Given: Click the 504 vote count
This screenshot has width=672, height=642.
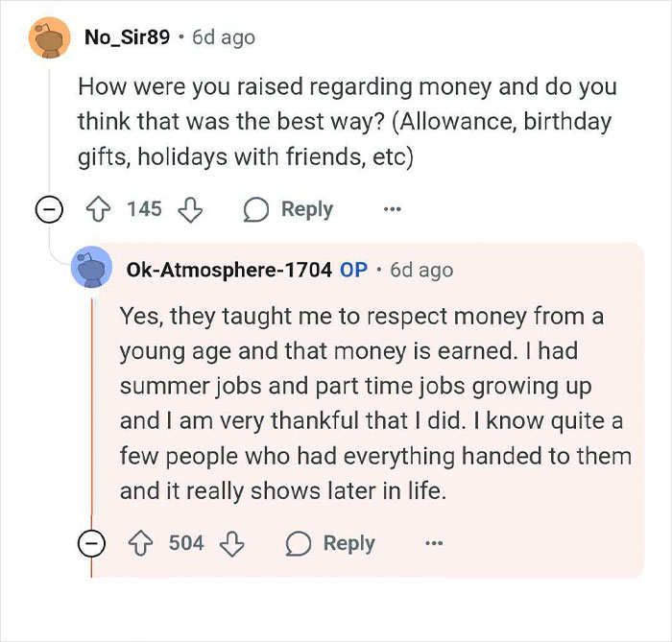Looking at the screenshot, I should tap(186, 543).
